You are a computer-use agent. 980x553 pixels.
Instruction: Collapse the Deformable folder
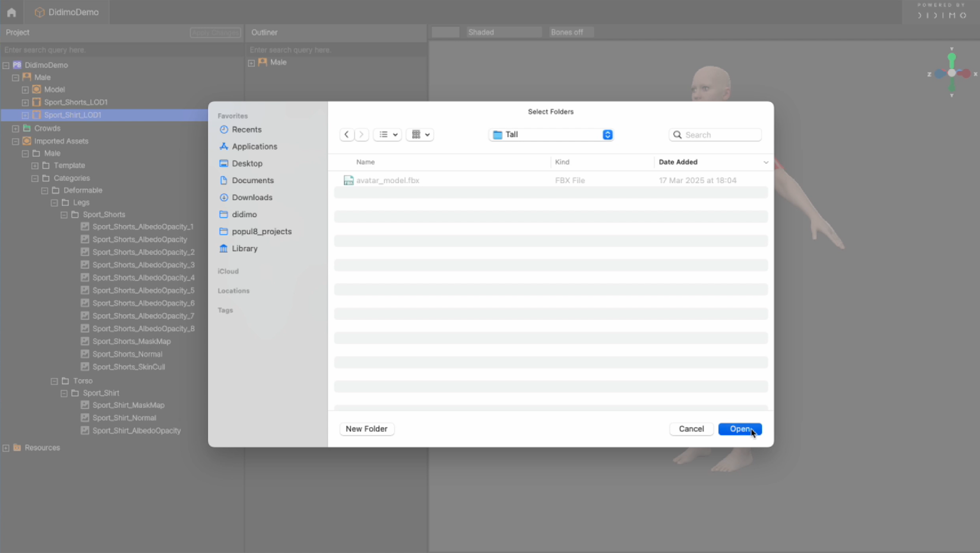[45, 191]
